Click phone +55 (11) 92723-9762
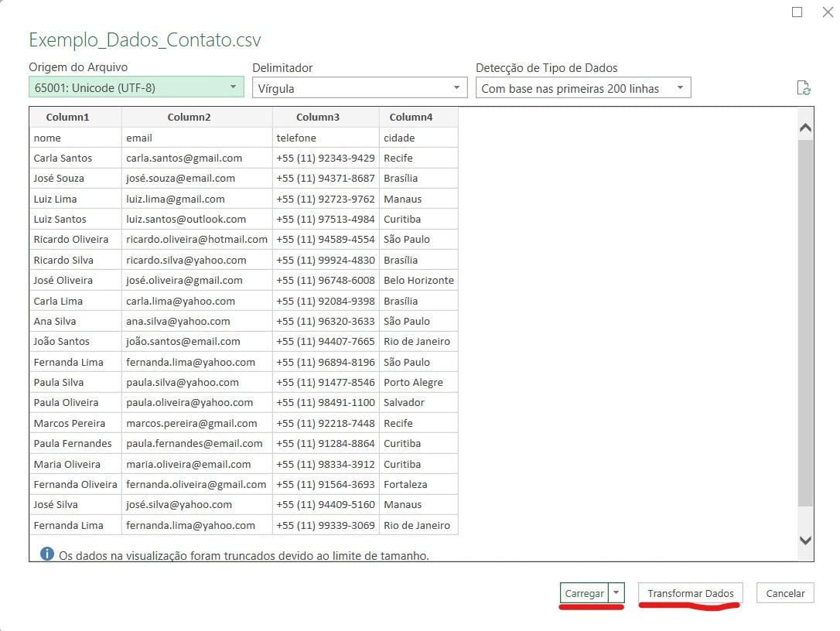840x631 pixels. point(326,199)
